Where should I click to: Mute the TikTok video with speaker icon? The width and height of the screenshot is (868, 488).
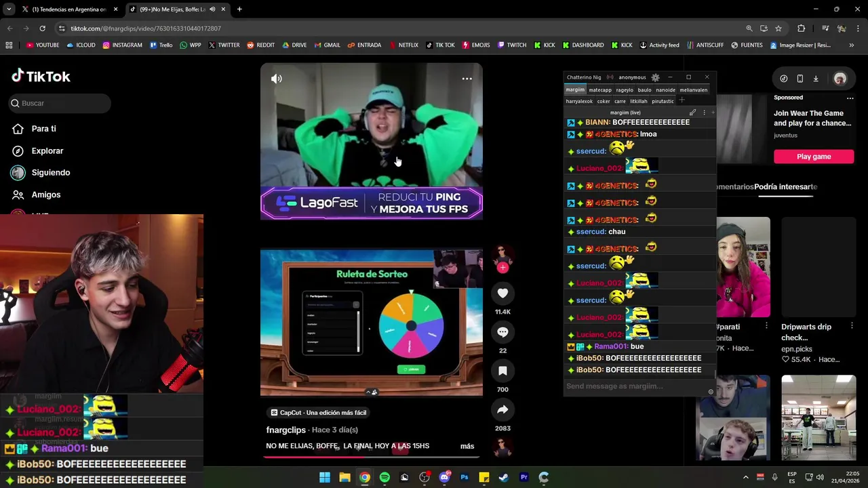(x=277, y=79)
